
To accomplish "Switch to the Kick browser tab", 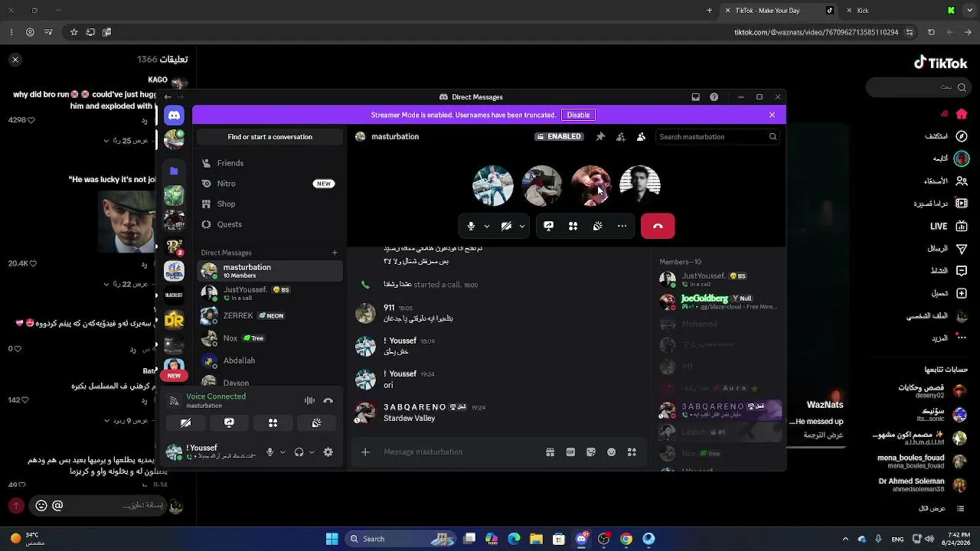I will pos(900,11).
